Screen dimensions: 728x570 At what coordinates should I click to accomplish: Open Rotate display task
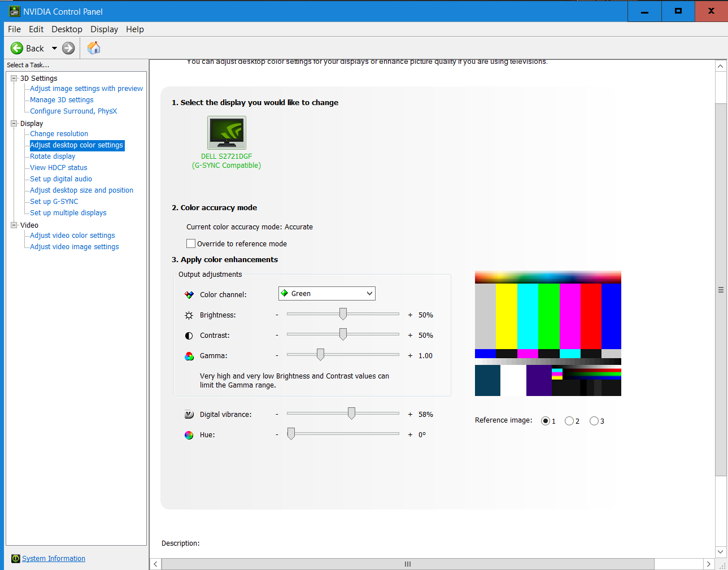coord(53,156)
